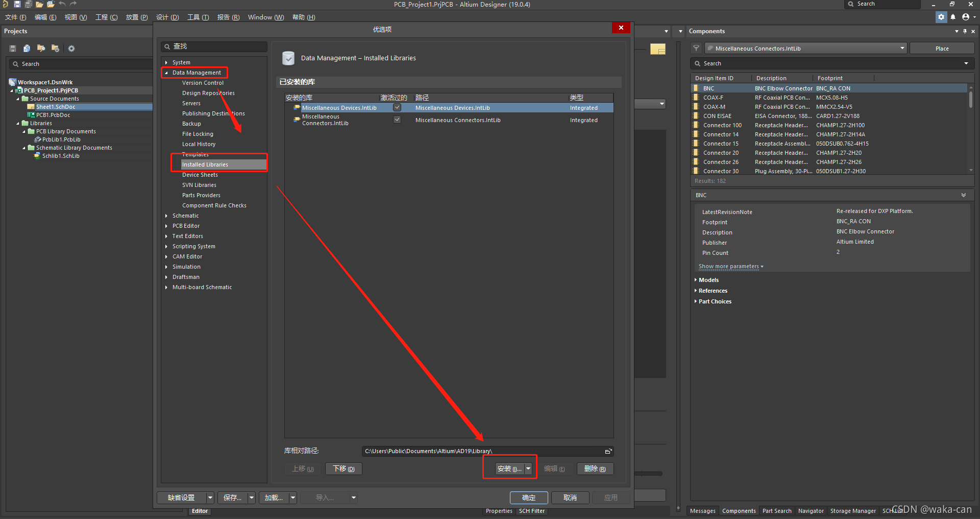This screenshot has width=980, height=519.
Task: Close the Components panel
Action: pos(973,31)
